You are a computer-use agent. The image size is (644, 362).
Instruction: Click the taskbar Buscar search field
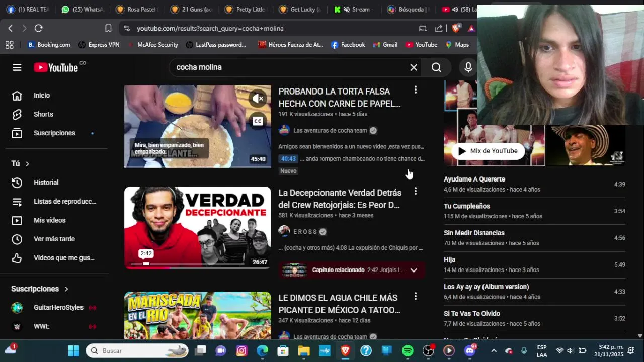[137, 350]
